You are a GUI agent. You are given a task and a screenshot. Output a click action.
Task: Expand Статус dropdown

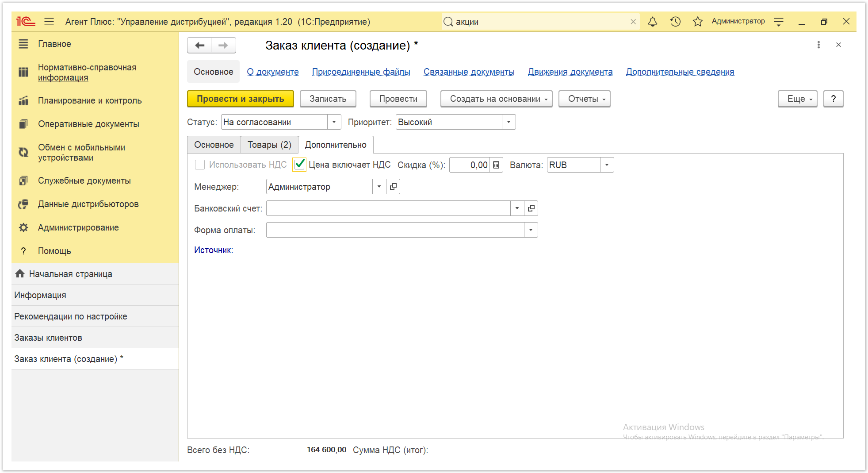pos(334,122)
